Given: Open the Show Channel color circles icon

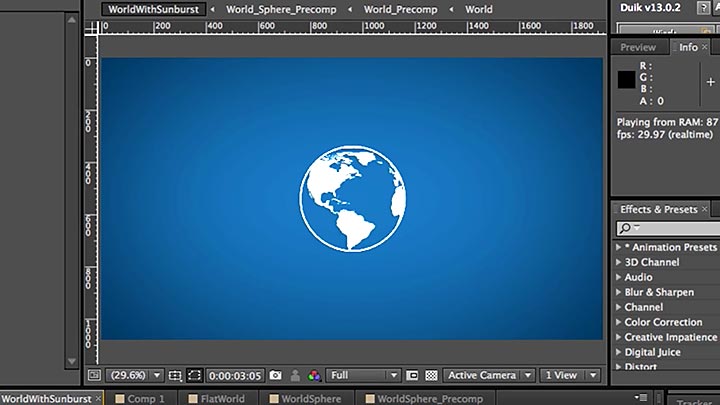Looking at the screenshot, I should (314, 376).
